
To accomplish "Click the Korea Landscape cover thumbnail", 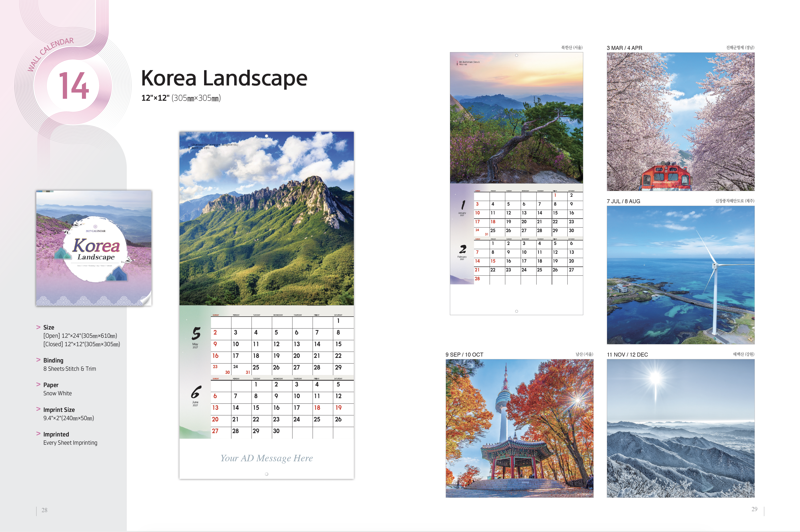I will point(94,248).
